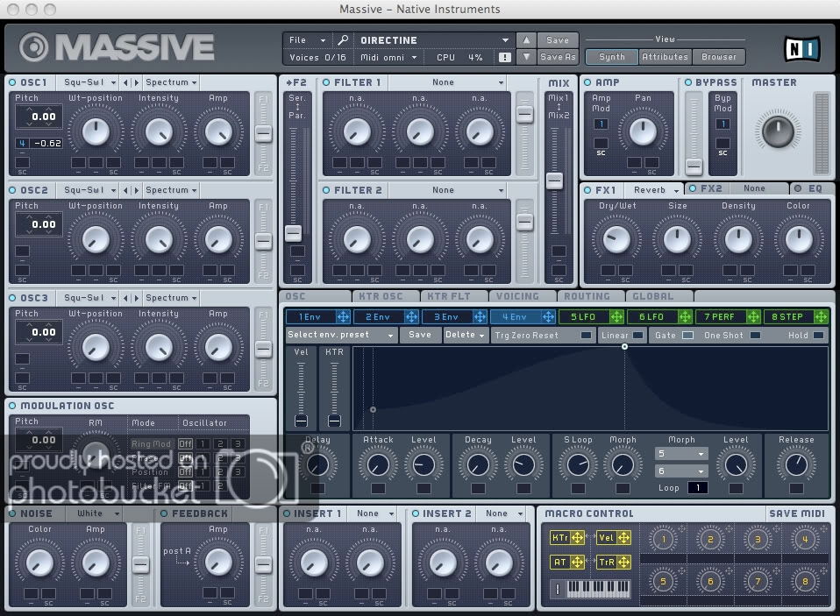The image size is (840, 616).
Task: Open the Routing tab
Action: (x=587, y=296)
